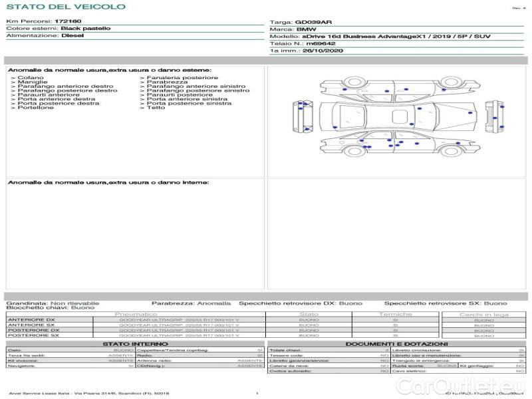Select the POSTERIORE DX tyre row label

(x=33, y=330)
